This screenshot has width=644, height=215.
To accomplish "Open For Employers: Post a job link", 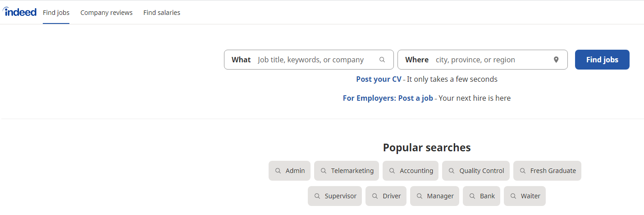I will click(388, 98).
